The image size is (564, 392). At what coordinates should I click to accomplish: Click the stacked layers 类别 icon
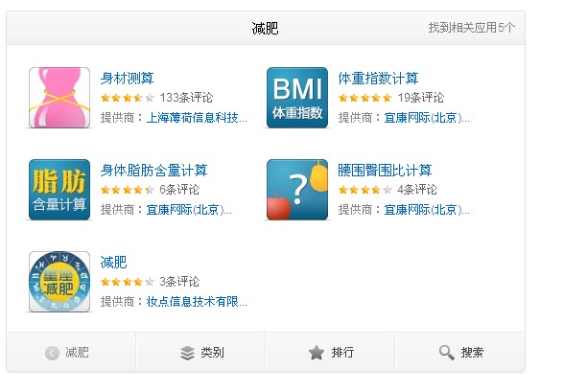click(187, 353)
